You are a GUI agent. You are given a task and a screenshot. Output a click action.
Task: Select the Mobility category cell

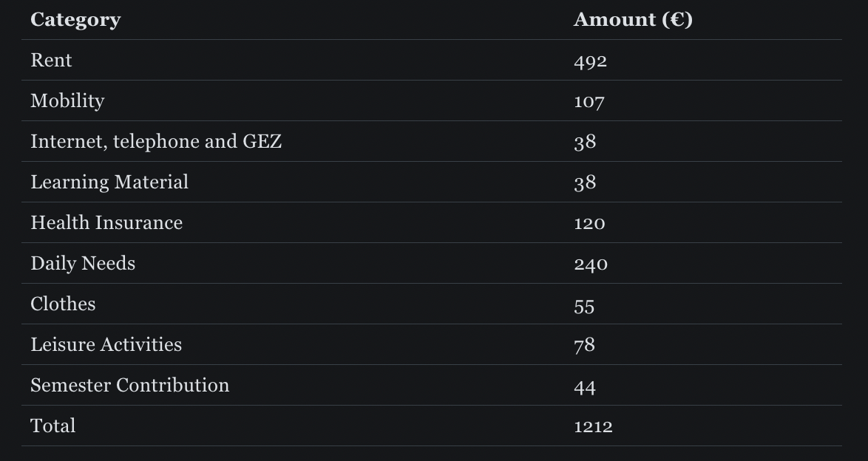coord(67,101)
